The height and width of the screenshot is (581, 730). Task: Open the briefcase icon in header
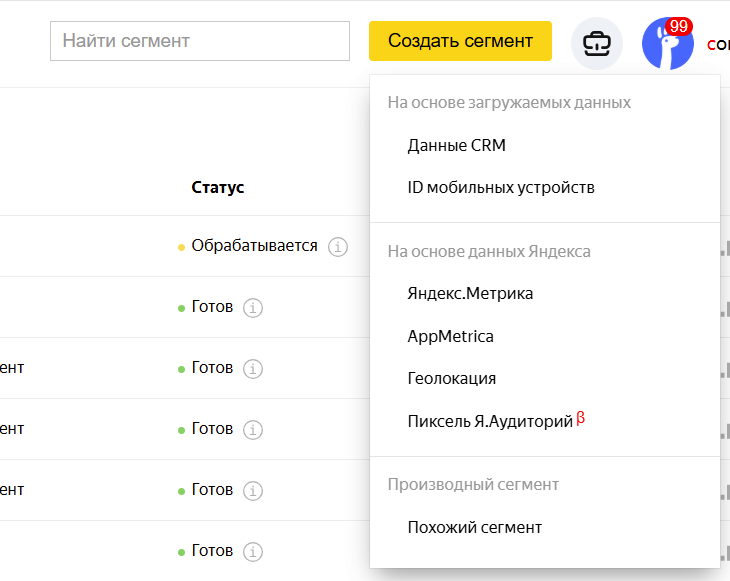click(x=597, y=43)
